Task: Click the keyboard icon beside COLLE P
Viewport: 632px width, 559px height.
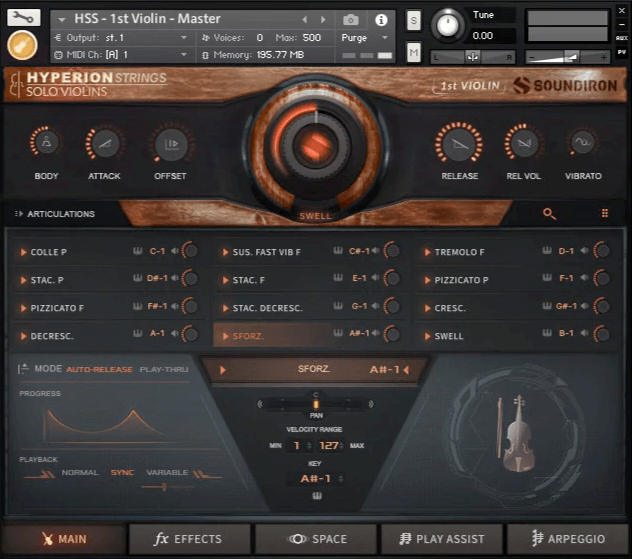Action: point(138,251)
